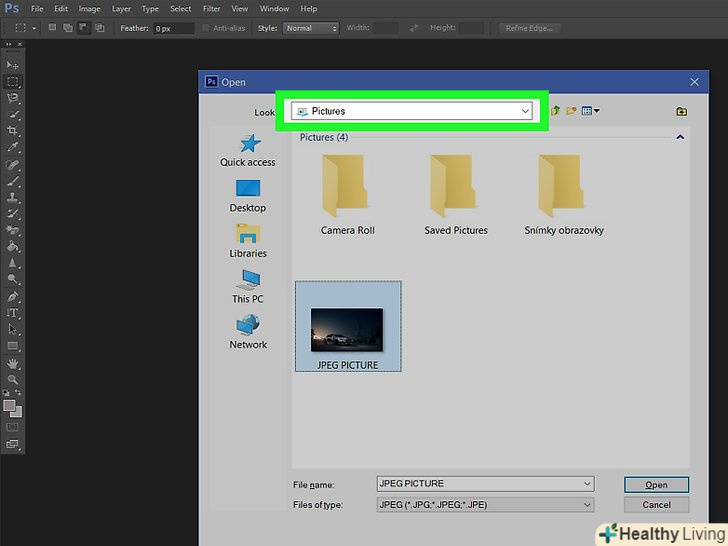Select the Crop tool

13,131
